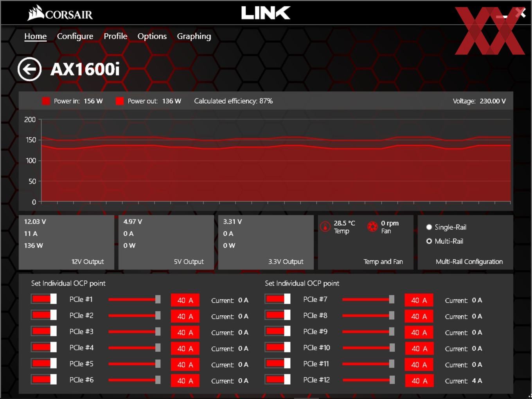The height and width of the screenshot is (399, 532).
Task: Click the 40 A field for PCIe #2
Action: 185,316
